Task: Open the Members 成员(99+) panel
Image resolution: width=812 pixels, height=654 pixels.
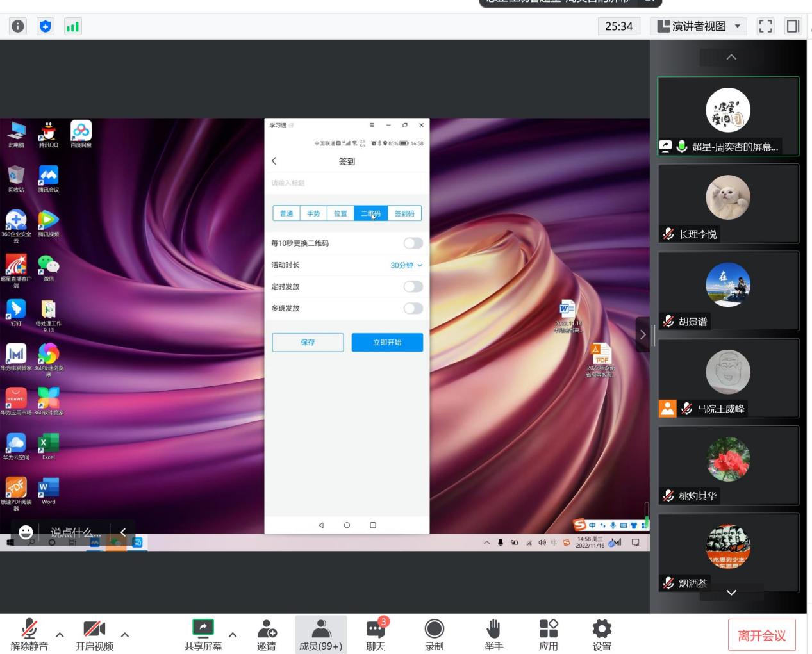Action: [320, 634]
